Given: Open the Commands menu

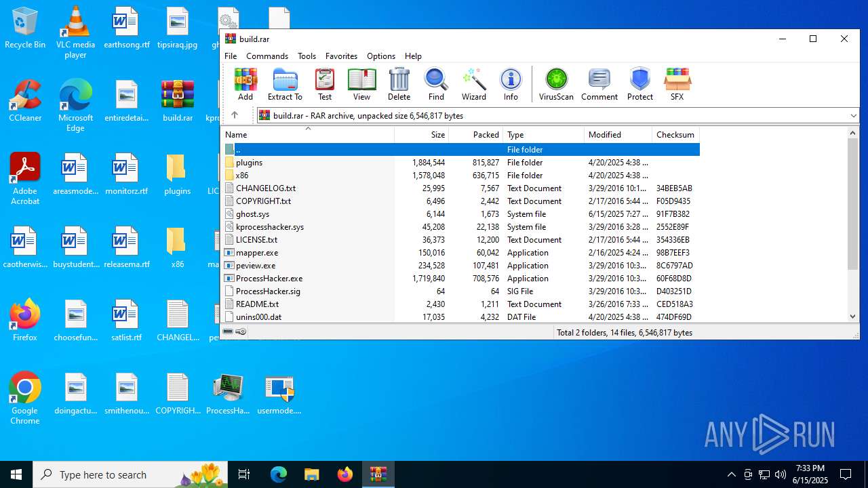Looking at the screenshot, I should 267,56.
